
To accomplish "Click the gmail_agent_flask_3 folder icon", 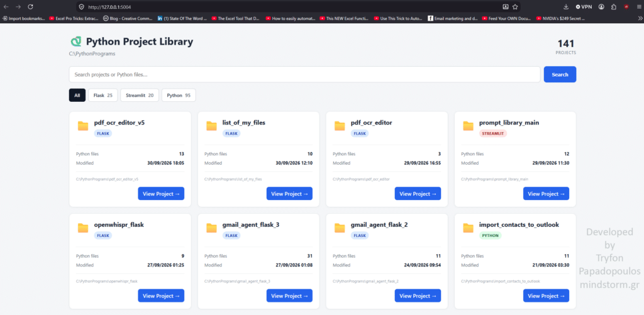I will click(211, 228).
